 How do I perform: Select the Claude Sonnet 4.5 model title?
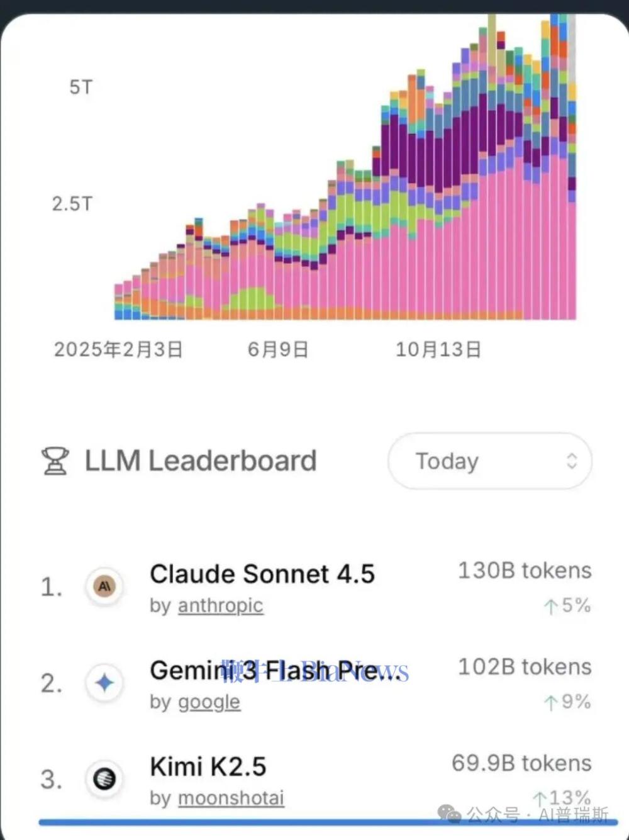(x=262, y=574)
